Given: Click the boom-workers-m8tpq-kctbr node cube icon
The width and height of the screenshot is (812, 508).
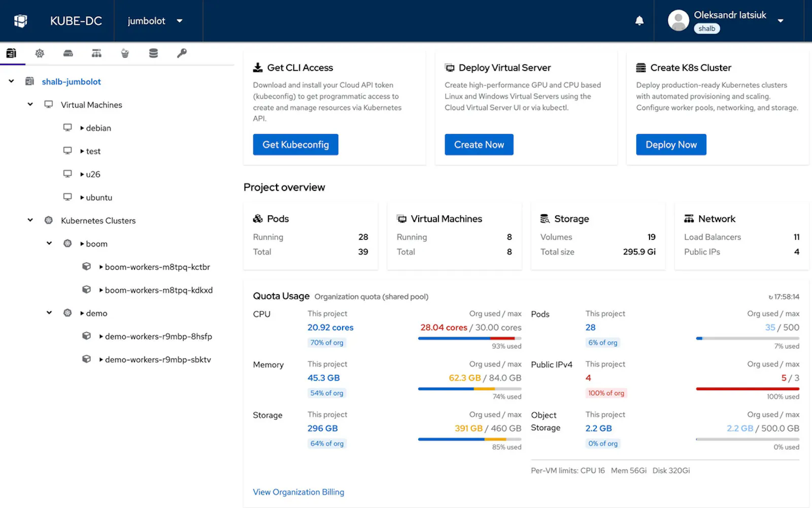Looking at the screenshot, I should [87, 266].
